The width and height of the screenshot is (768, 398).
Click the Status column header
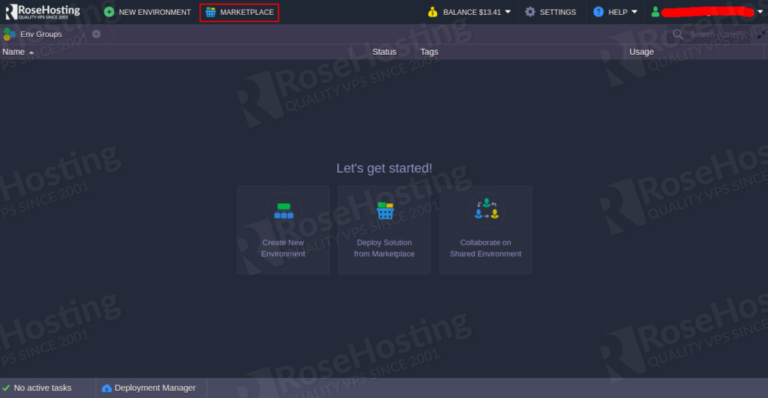pos(384,52)
